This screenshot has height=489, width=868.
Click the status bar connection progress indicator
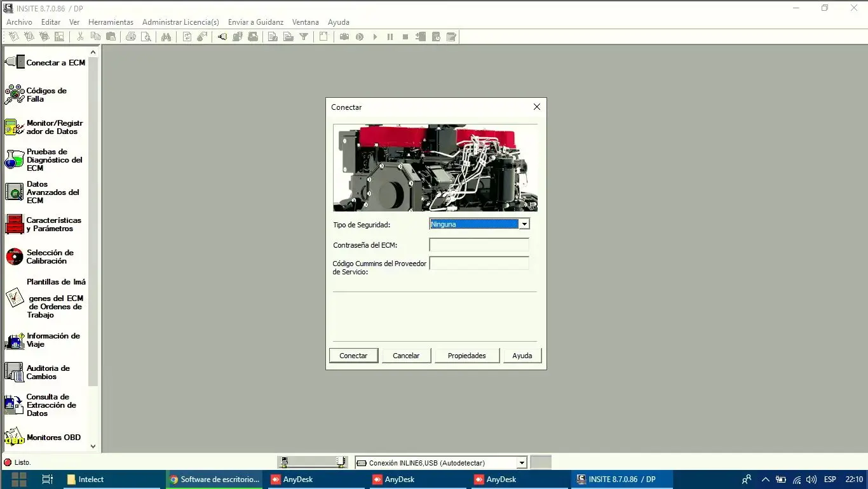point(314,462)
